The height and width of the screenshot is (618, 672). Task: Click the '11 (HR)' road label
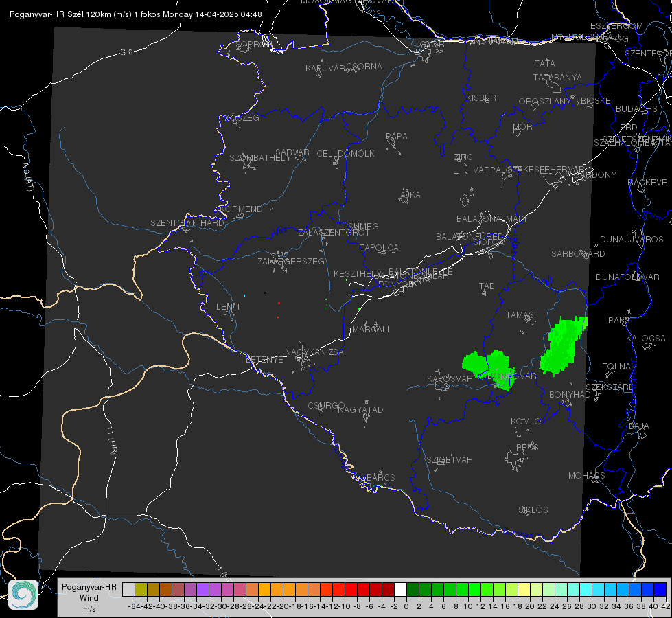coord(112,439)
